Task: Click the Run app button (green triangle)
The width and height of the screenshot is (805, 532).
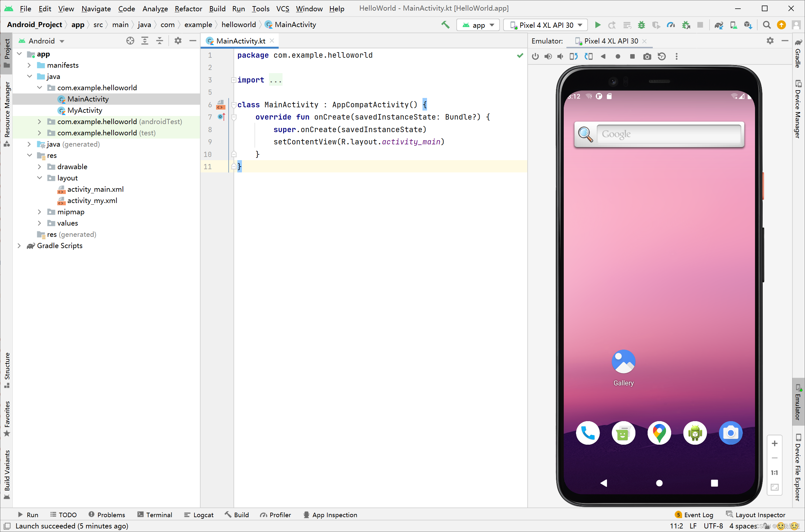Action: click(598, 24)
